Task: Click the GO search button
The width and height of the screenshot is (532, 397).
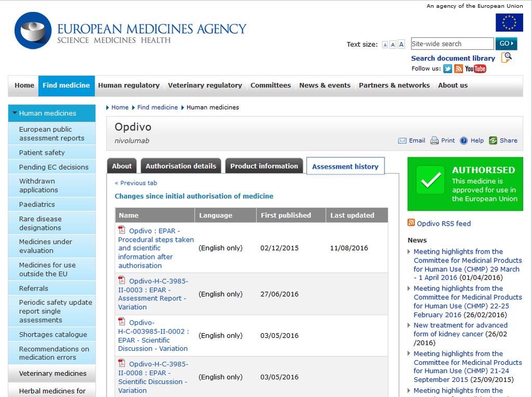Action: [506, 44]
